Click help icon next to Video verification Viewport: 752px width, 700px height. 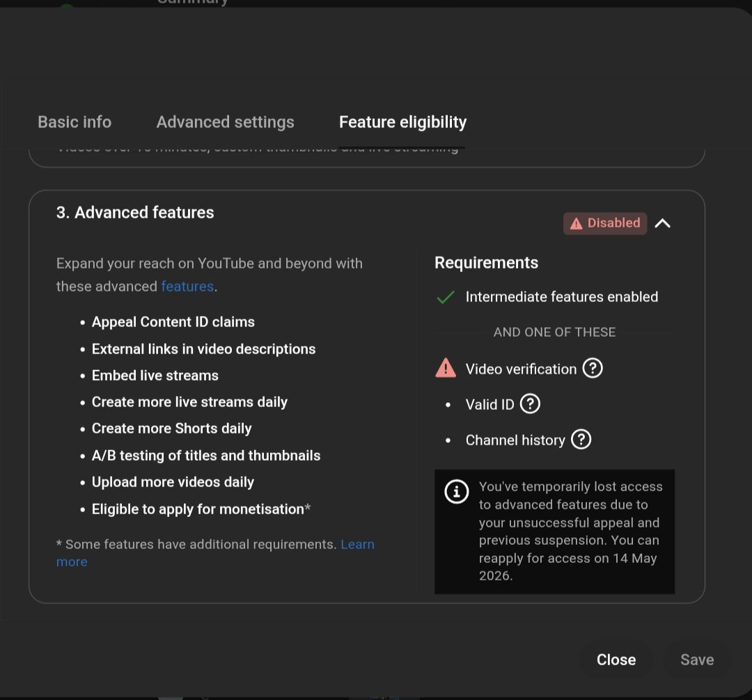[593, 369]
